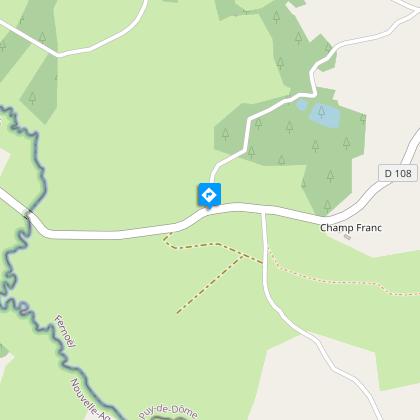Click the junction where dashed tracks meet
The height and width of the screenshot is (420, 420).
(242, 255)
